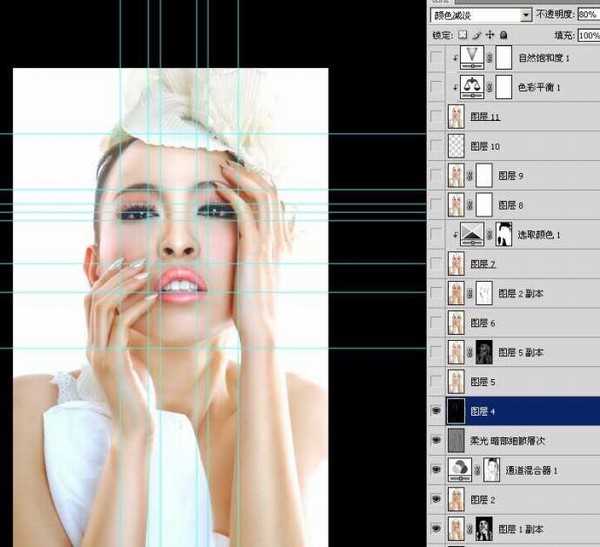Select the 柔光 暗部细節層次 layer
600x547 pixels.
[530, 440]
